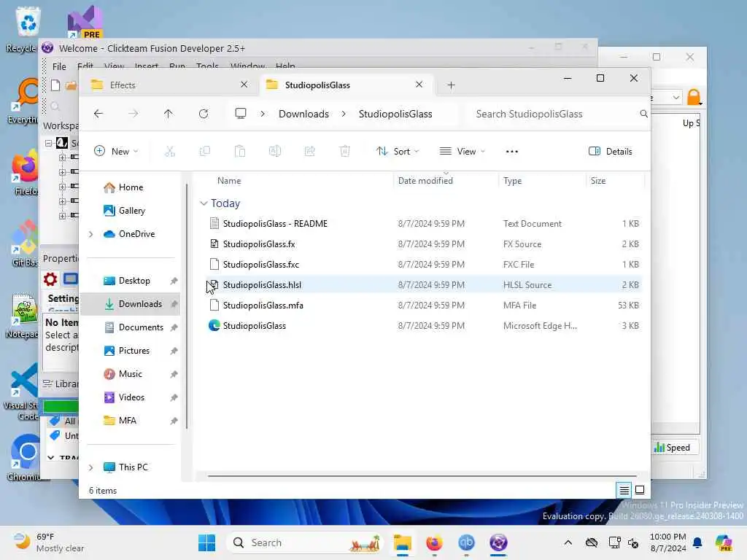This screenshot has width=747, height=560.
Task: Open the File menu in Clickteam Fusion
Action: point(59,66)
